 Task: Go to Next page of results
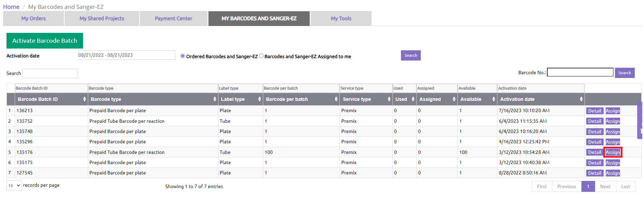(605, 186)
